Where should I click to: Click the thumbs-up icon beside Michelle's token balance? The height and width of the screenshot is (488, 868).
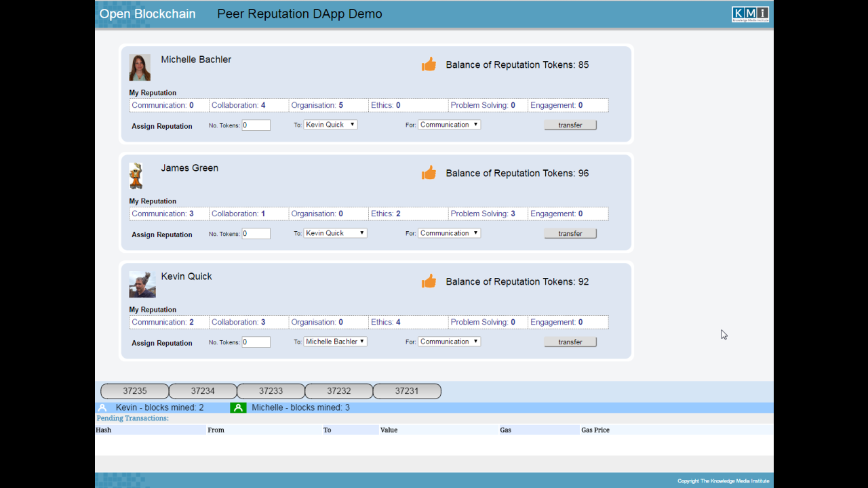(x=429, y=64)
